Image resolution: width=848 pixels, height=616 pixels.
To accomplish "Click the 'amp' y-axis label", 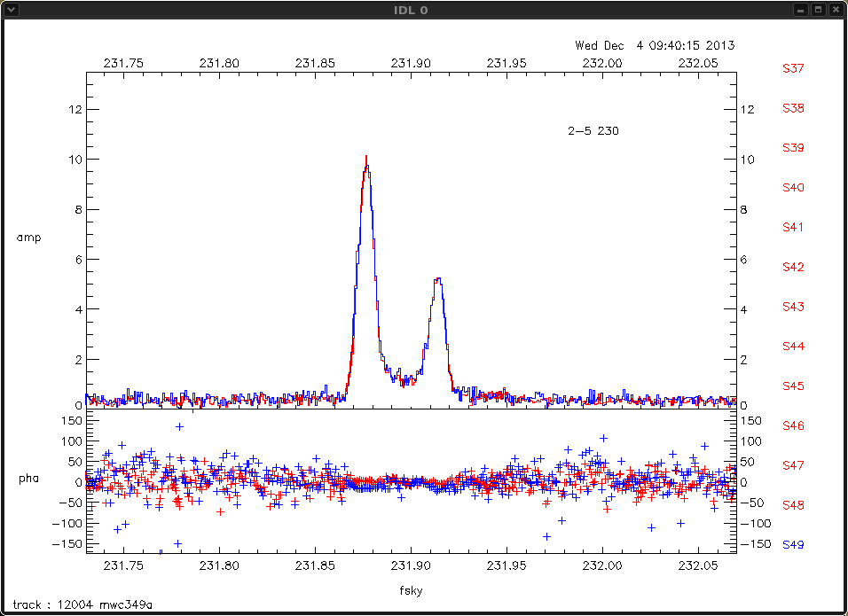I will [x=29, y=238].
